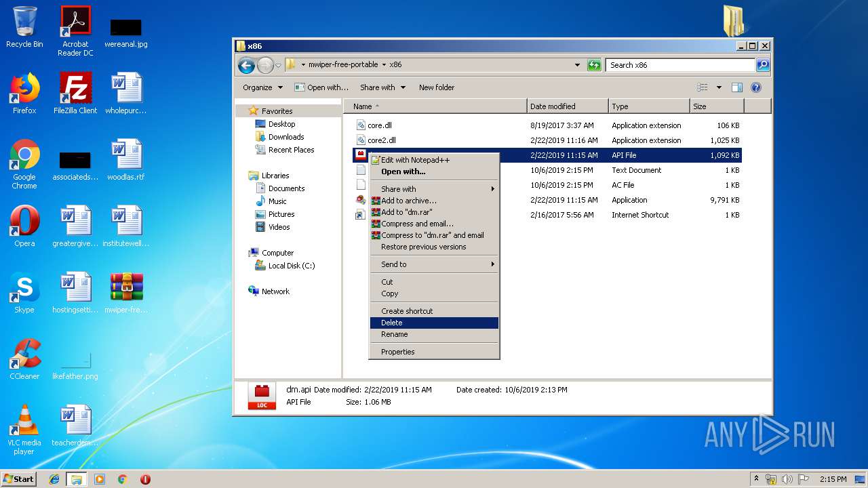868x488 pixels.
Task: Open mwiper-free WinRAR archive icon
Action: [x=126, y=293]
